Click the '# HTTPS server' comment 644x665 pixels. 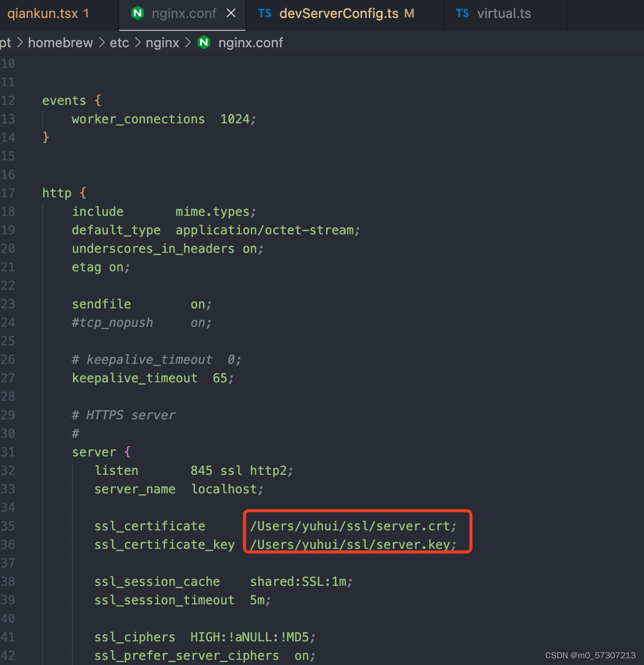(123, 415)
